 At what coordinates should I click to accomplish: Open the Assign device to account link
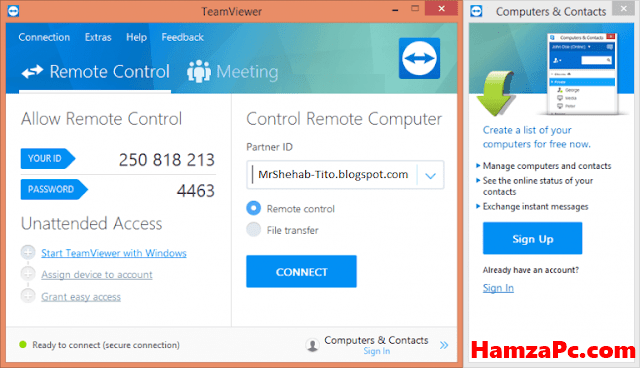click(x=97, y=275)
